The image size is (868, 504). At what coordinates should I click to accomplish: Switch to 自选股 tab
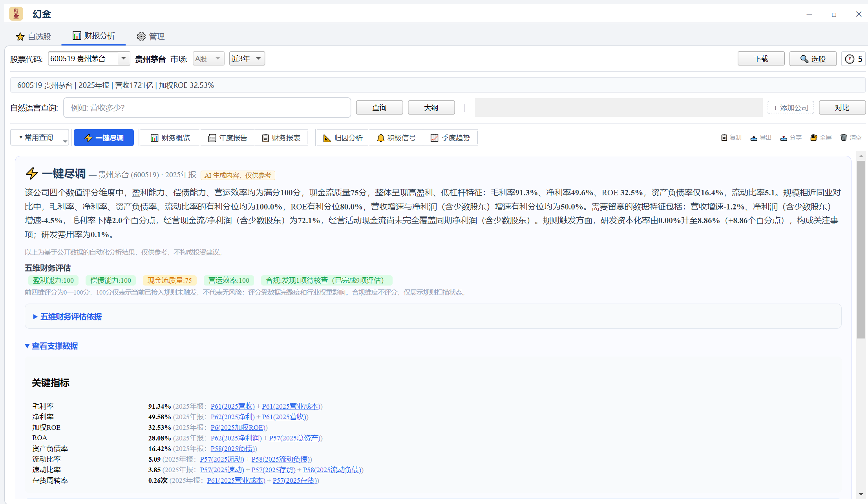tap(33, 36)
